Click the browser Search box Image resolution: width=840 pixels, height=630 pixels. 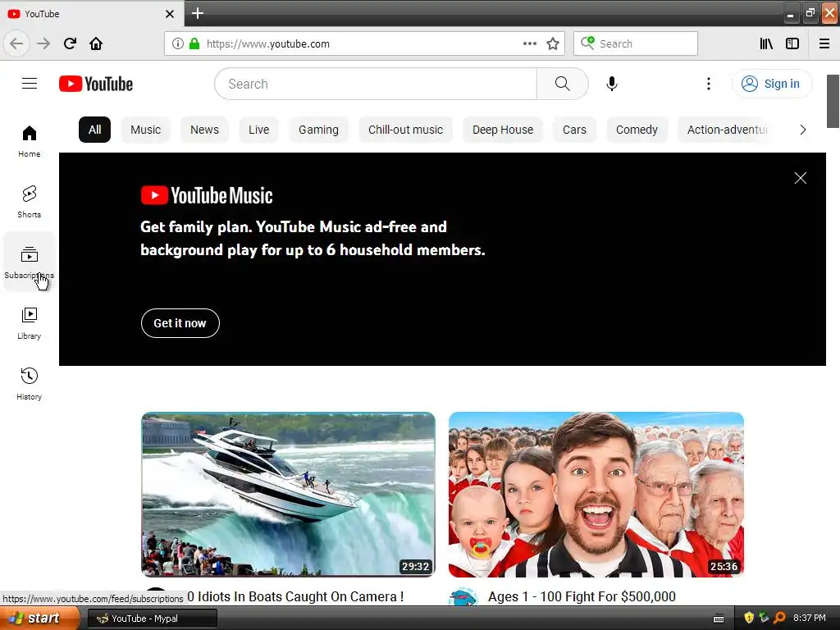coord(636,43)
